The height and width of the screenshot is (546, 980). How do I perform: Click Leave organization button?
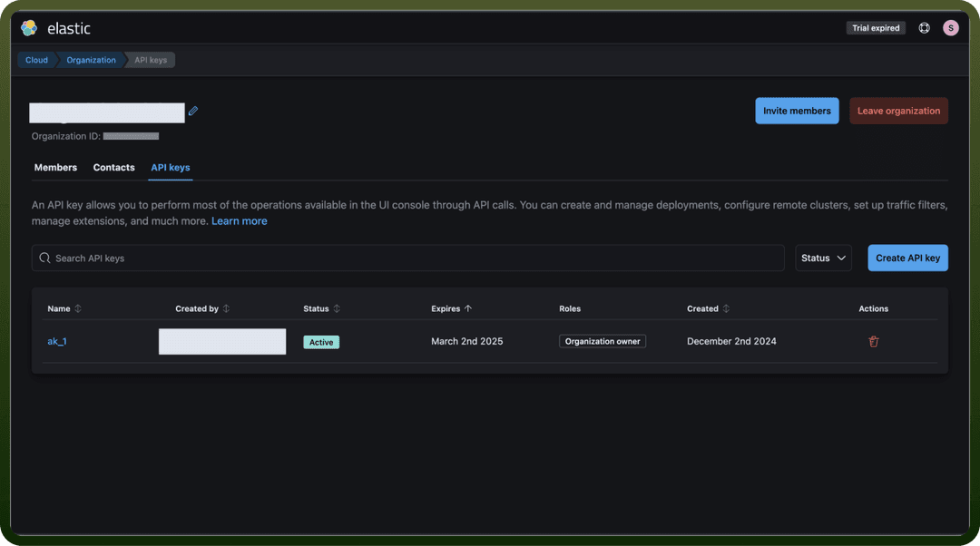point(898,111)
